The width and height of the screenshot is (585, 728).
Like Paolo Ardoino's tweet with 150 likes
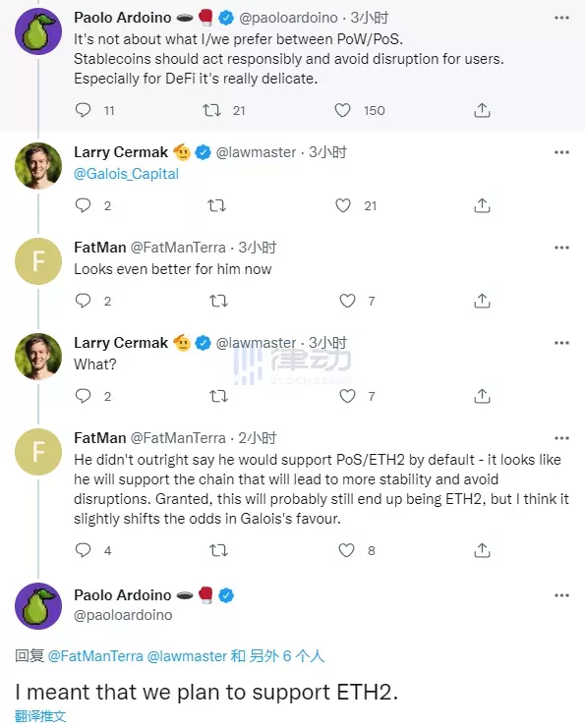342,110
